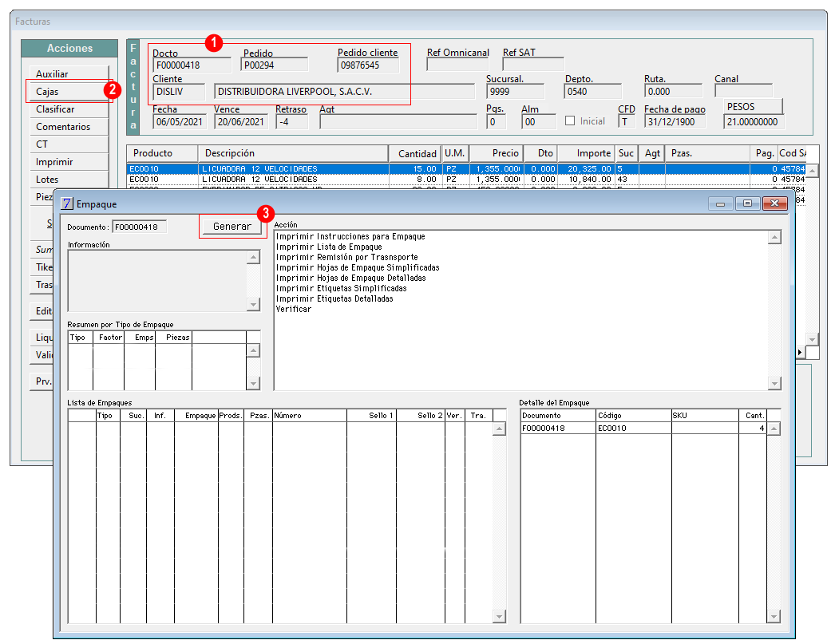The width and height of the screenshot is (835, 644).
Task: Open Cajas in Acciones panel
Action: click(69, 91)
